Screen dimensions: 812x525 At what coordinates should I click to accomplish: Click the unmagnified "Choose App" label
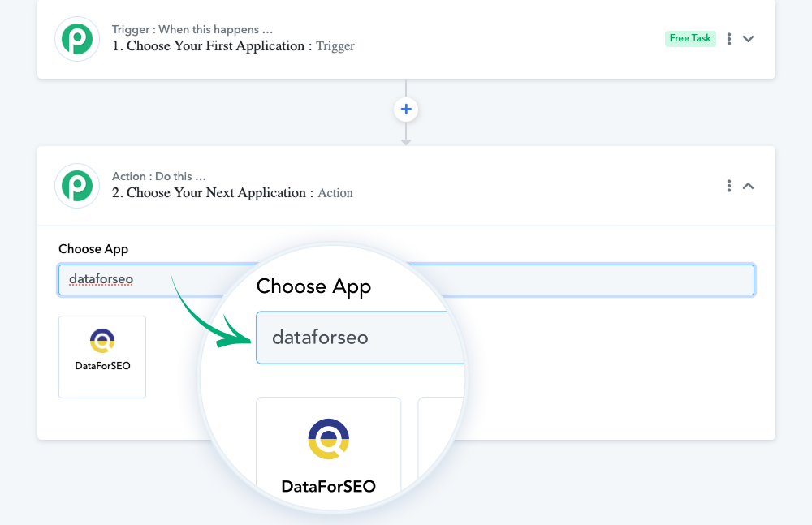coord(93,249)
